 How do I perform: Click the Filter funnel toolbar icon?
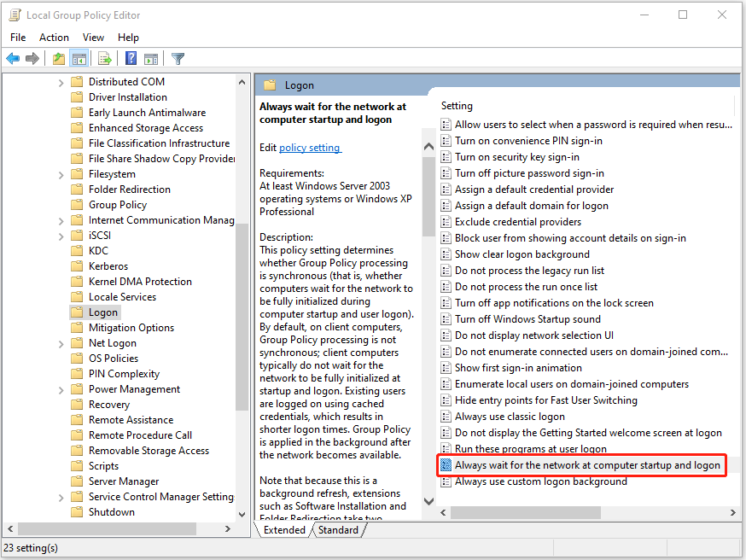[x=178, y=59]
